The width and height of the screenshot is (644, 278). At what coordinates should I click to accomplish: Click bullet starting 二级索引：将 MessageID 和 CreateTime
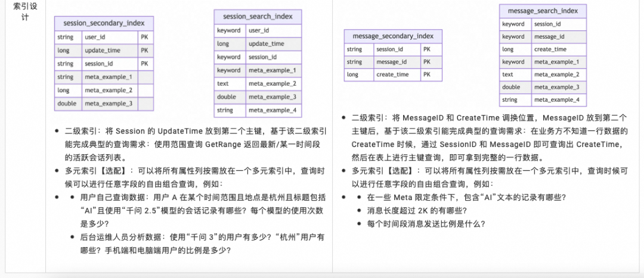click(x=490, y=138)
